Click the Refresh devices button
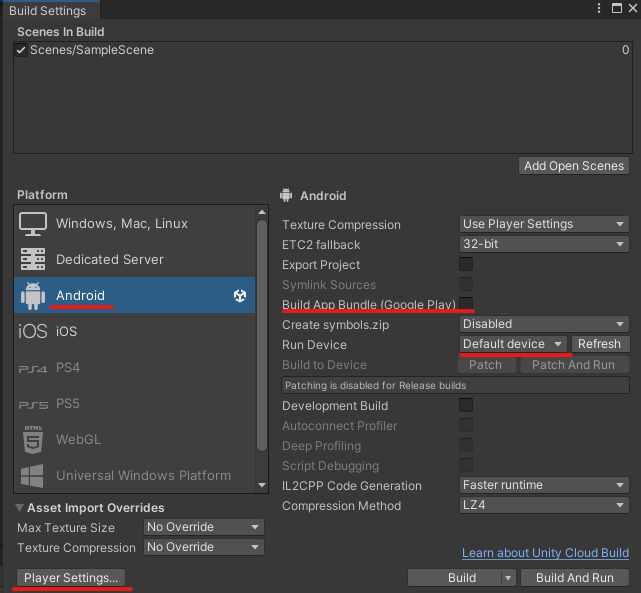This screenshot has height=593, width=641. (600, 344)
